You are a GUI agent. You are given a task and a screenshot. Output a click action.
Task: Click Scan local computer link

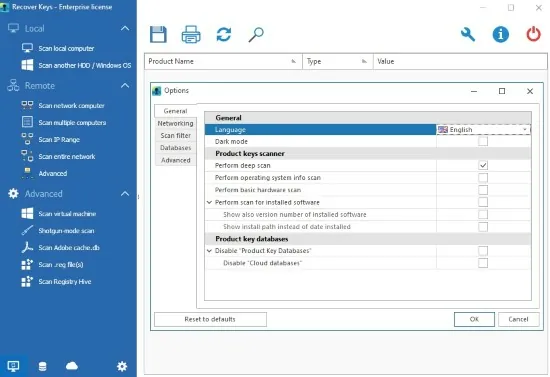tap(66, 48)
